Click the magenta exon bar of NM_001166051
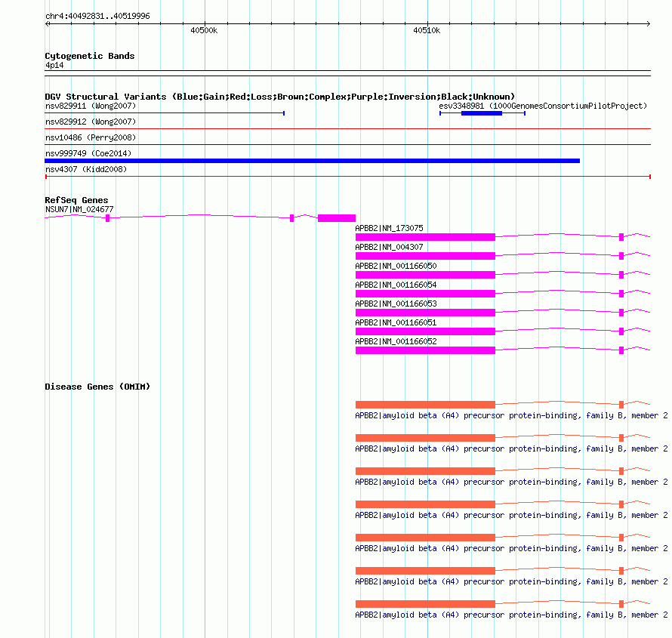This screenshot has height=638, width=672. [x=425, y=331]
